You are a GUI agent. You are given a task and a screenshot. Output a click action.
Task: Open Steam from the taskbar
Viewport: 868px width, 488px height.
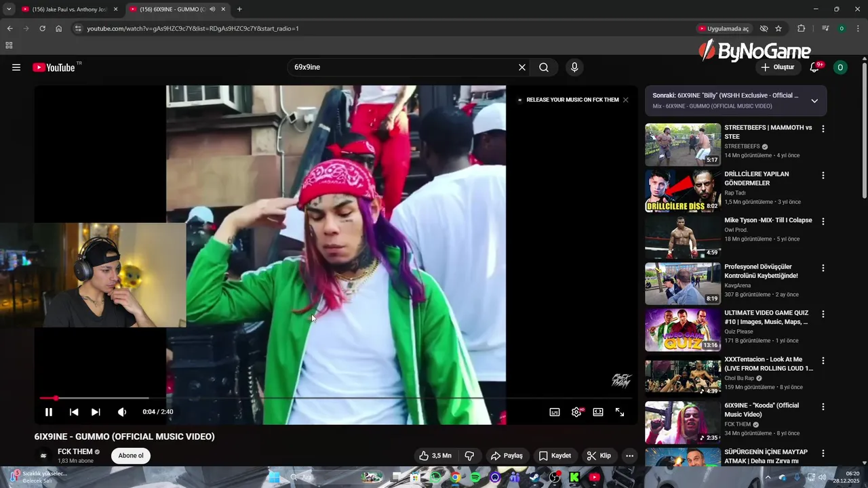pyautogui.click(x=535, y=477)
